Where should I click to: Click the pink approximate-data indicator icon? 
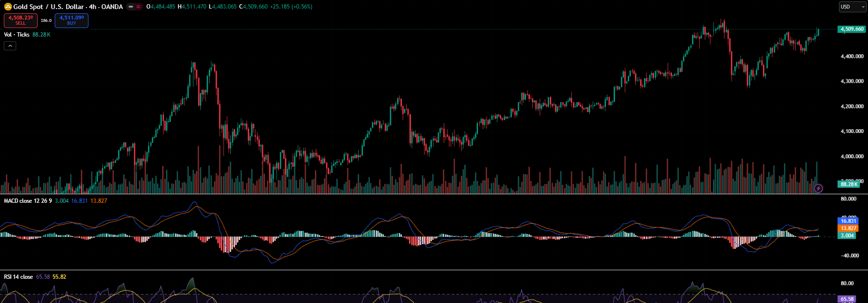(138, 7)
